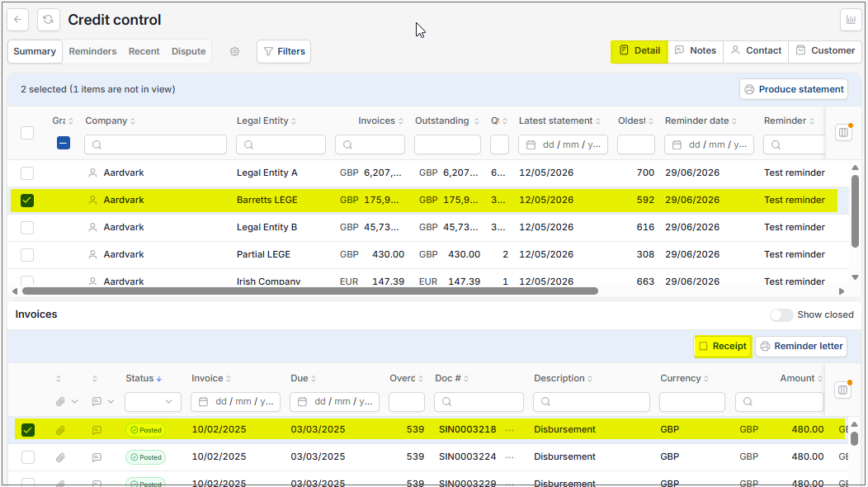Click comment icon on SIN0003224 row
The width and height of the screenshot is (868, 487).
(97, 457)
